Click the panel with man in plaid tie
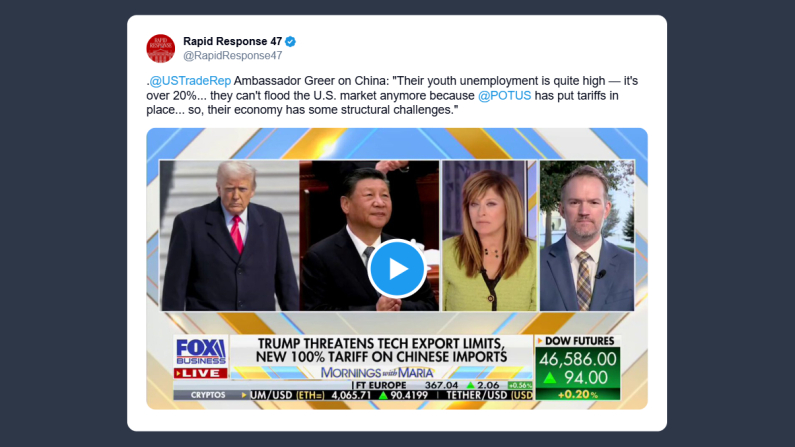Image resolution: width=795 pixels, height=447 pixels. pos(587,235)
